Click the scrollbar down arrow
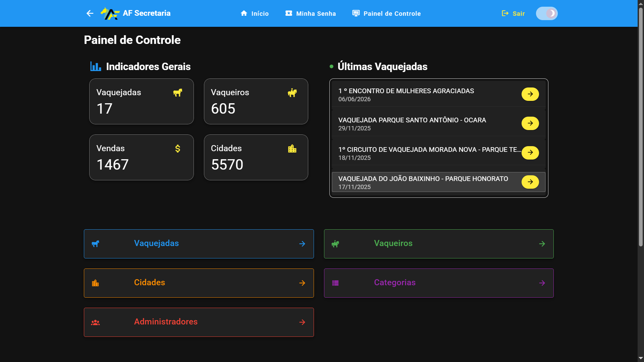Image resolution: width=644 pixels, height=362 pixels. point(641,358)
